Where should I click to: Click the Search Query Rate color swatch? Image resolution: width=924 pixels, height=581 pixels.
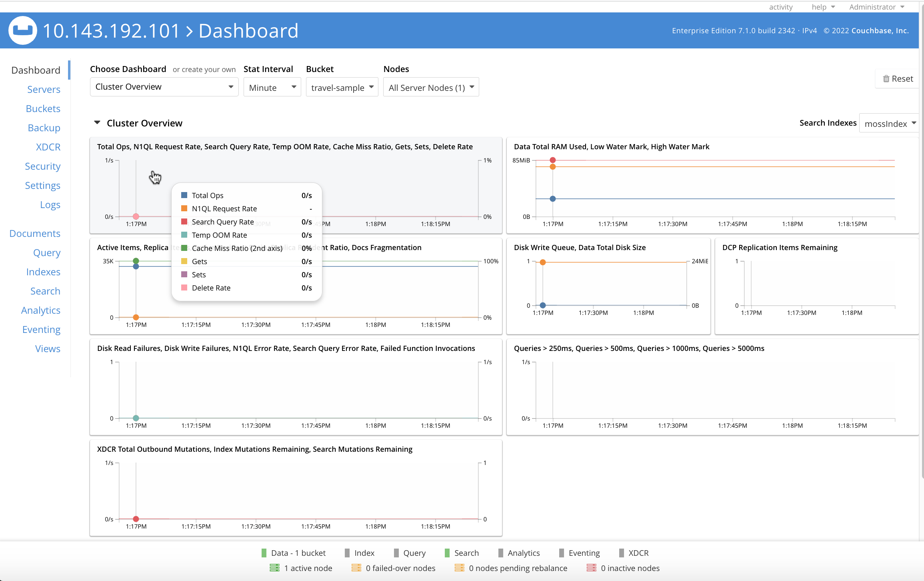pos(184,222)
